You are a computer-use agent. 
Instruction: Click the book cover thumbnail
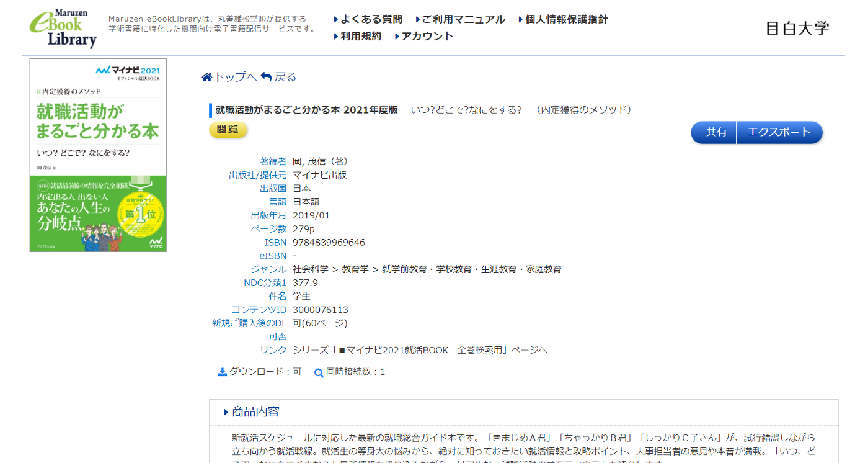[x=98, y=155]
